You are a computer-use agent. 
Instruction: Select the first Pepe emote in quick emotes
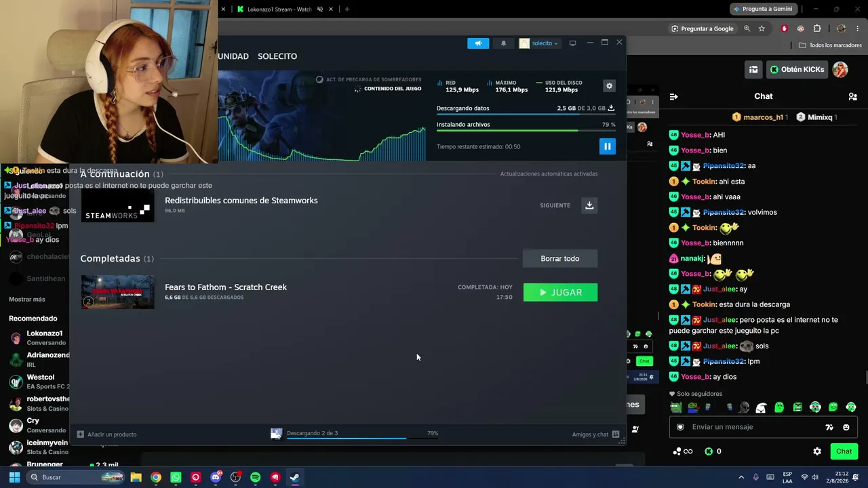pyautogui.click(x=676, y=407)
